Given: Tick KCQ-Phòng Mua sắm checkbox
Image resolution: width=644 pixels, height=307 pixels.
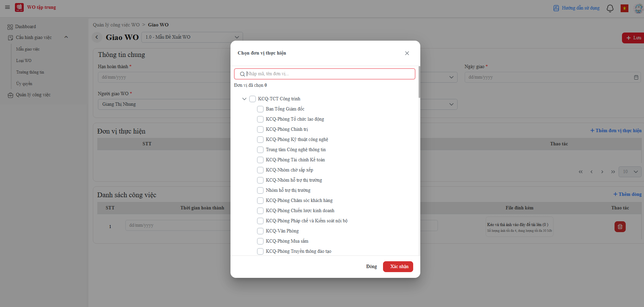Looking at the screenshot, I should [x=260, y=241].
